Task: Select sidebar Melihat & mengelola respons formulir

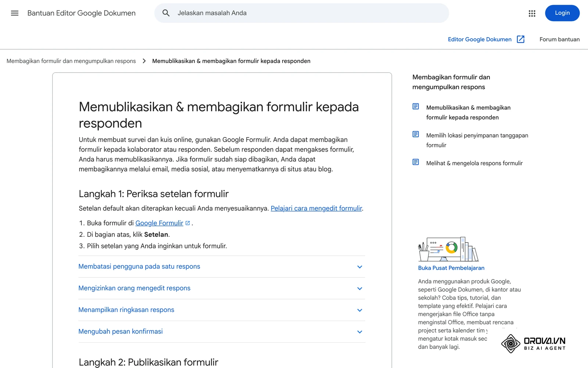Action: [474, 163]
